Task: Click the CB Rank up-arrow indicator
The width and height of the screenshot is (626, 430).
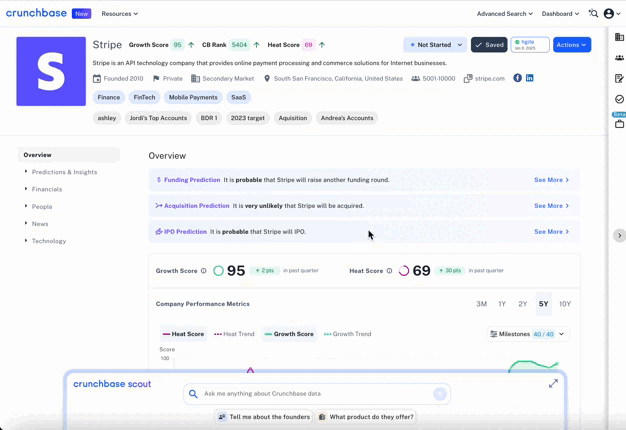Action: click(256, 45)
